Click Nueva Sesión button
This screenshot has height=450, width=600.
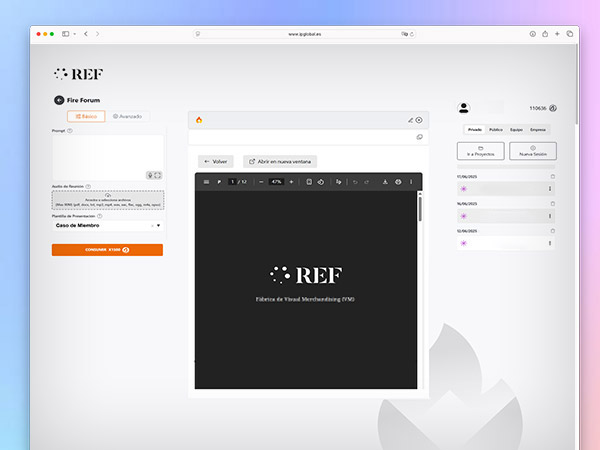pos(533,151)
